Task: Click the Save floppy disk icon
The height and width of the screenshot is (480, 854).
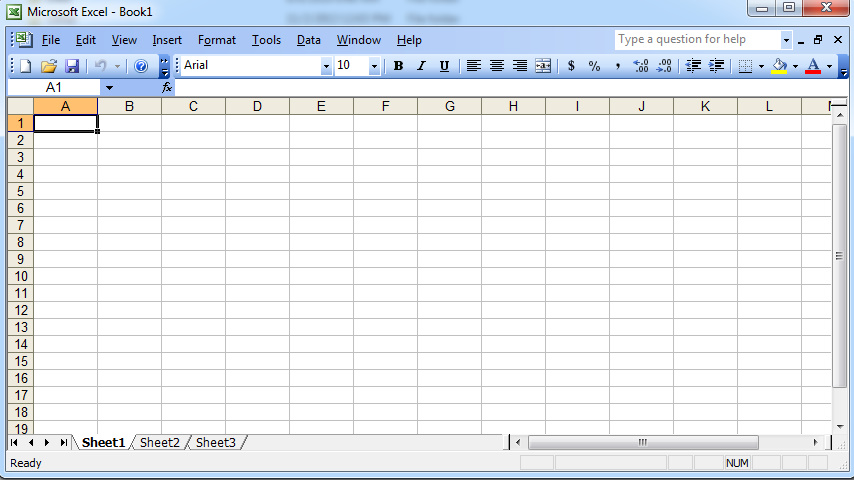Action: click(x=72, y=66)
